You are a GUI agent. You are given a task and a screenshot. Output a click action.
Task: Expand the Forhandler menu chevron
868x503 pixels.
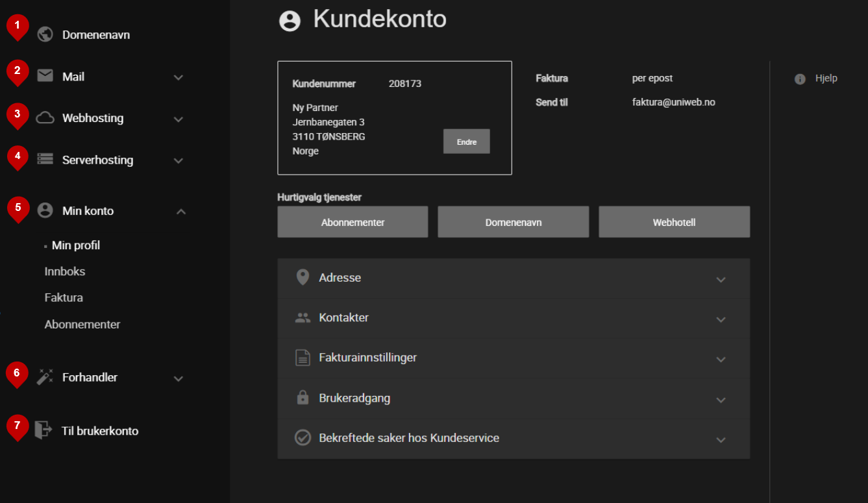179,378
